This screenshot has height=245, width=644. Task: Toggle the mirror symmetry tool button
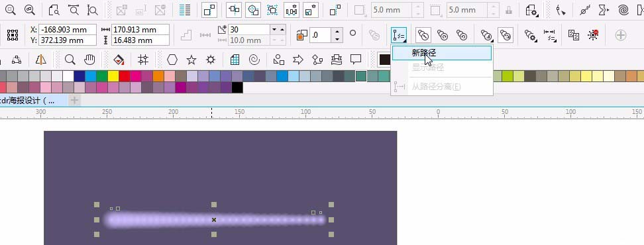[x=40, y=60]
